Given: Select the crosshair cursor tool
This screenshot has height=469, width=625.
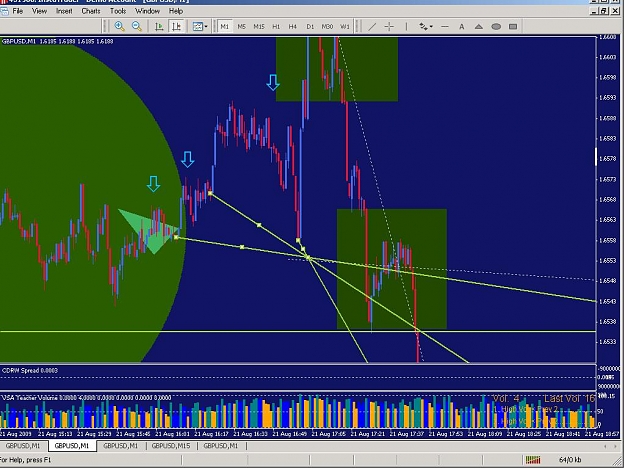Looking at the screenshot, I should click(389, 26).
